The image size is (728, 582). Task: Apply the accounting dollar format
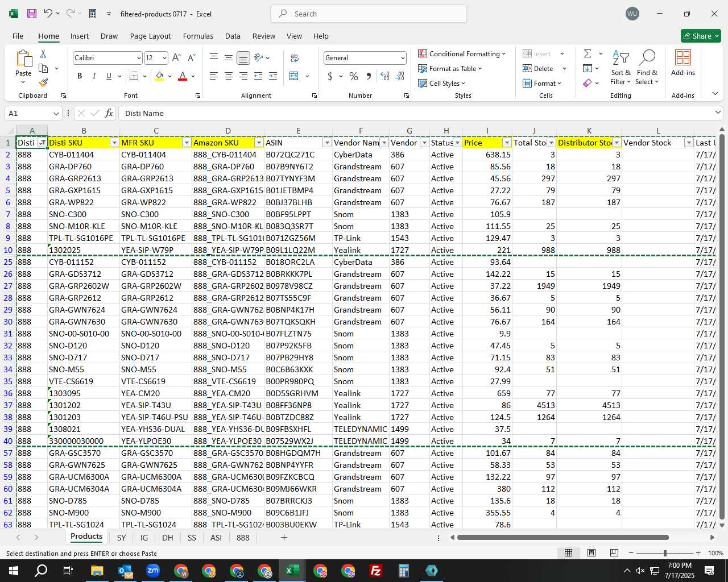click(330, 76)
